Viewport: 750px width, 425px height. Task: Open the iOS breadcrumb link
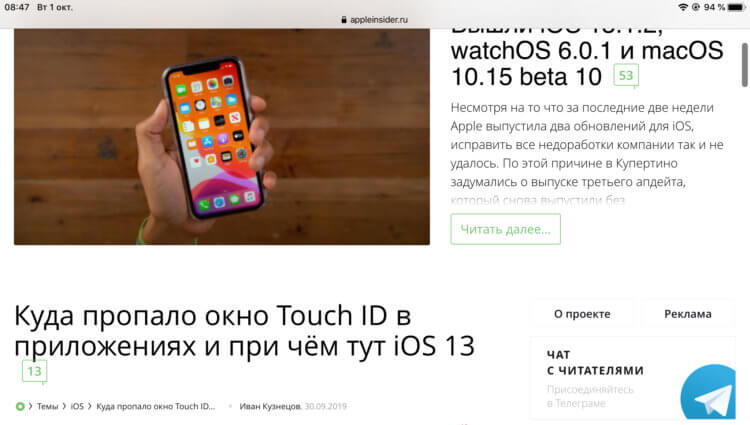77,406
